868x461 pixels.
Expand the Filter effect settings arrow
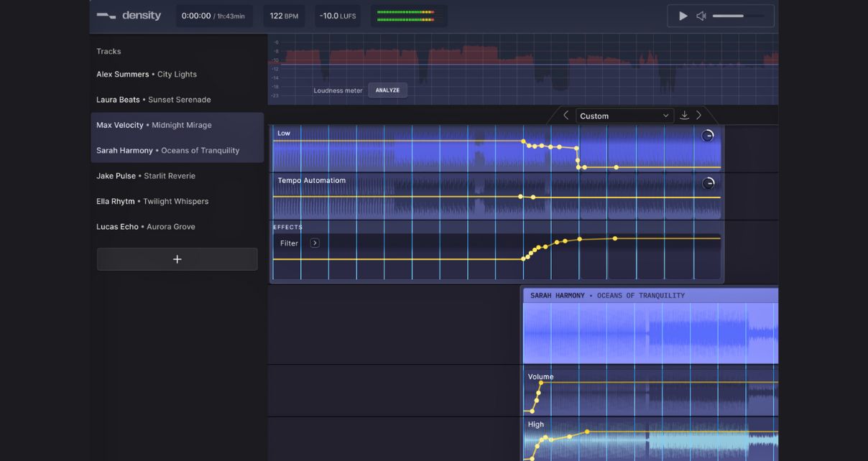314,243
